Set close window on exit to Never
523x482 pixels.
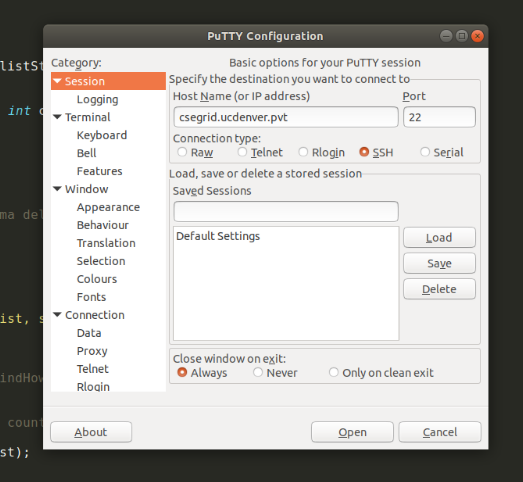click(258, 372)
